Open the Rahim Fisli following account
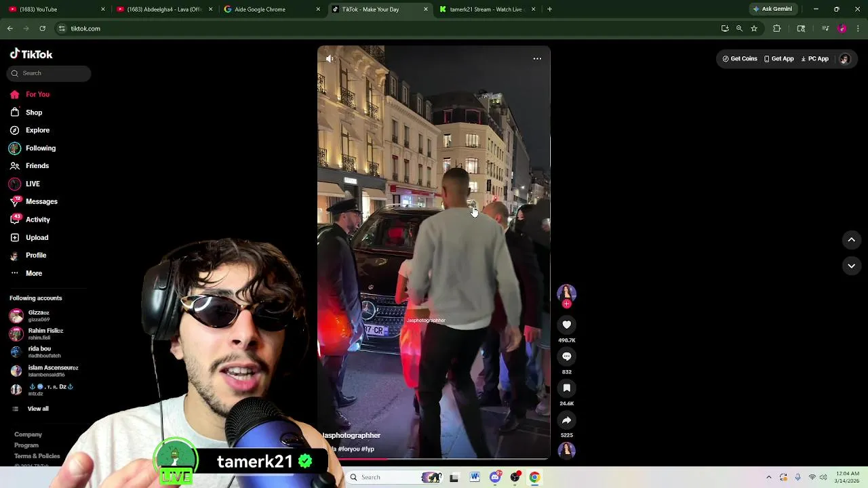Screen dimensions: 868x488 click(x=37, y=333)
